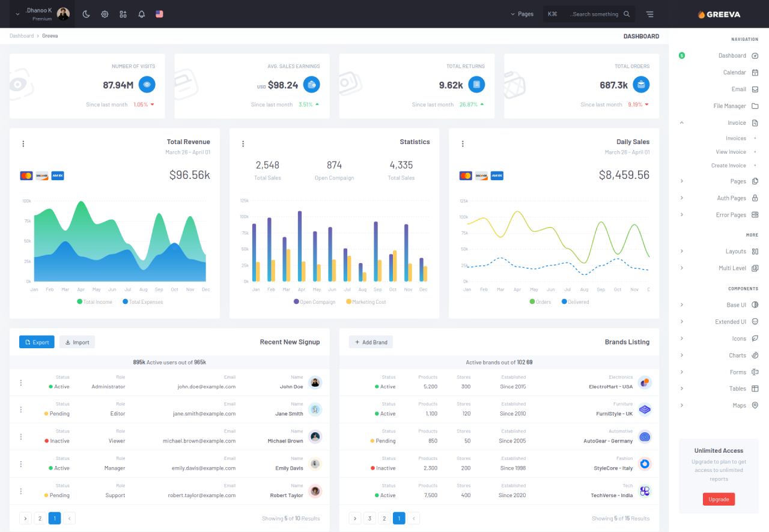The width and height of the screenshot is (769, 532).
Task: Open user profile Dhanoo K dropdown
Action: [42, 14]
